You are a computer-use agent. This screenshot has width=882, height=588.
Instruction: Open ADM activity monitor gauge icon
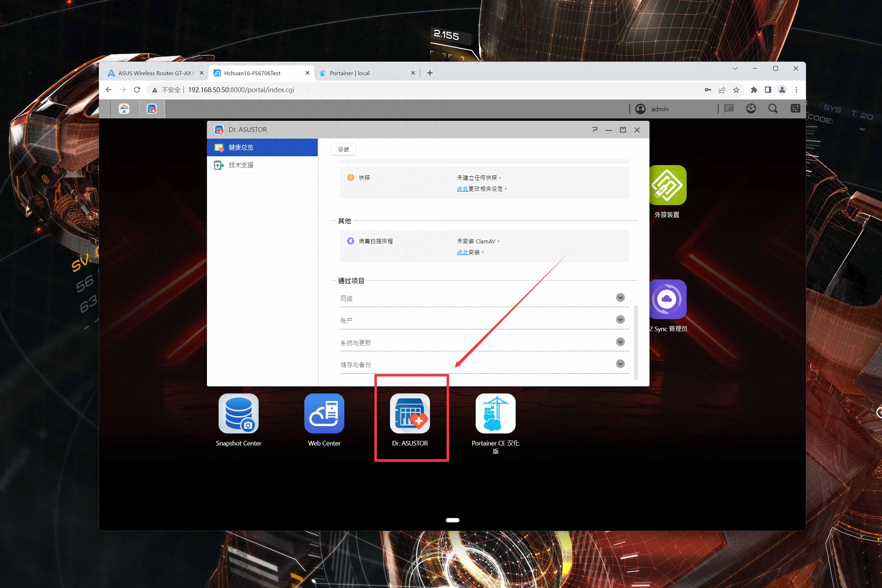tap(751, 108)
